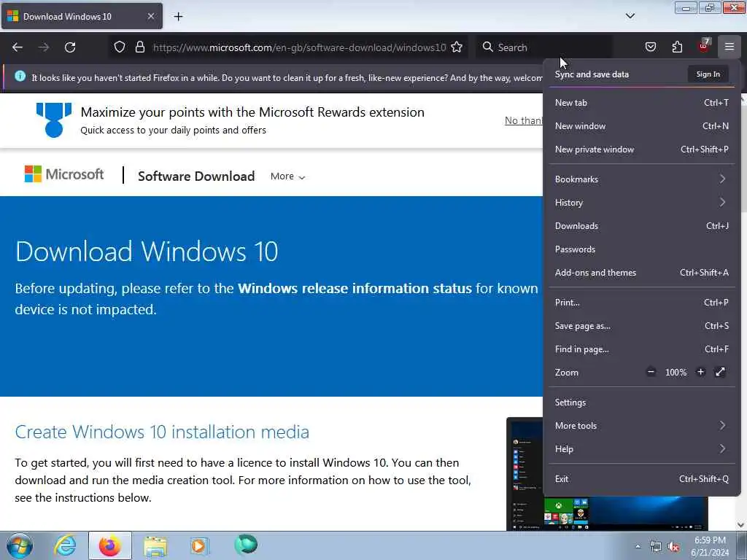Select Find in page...
Image resolution: width=747 pixels, height=560 pixels.
pyautogui.click(x=641, y=349)
